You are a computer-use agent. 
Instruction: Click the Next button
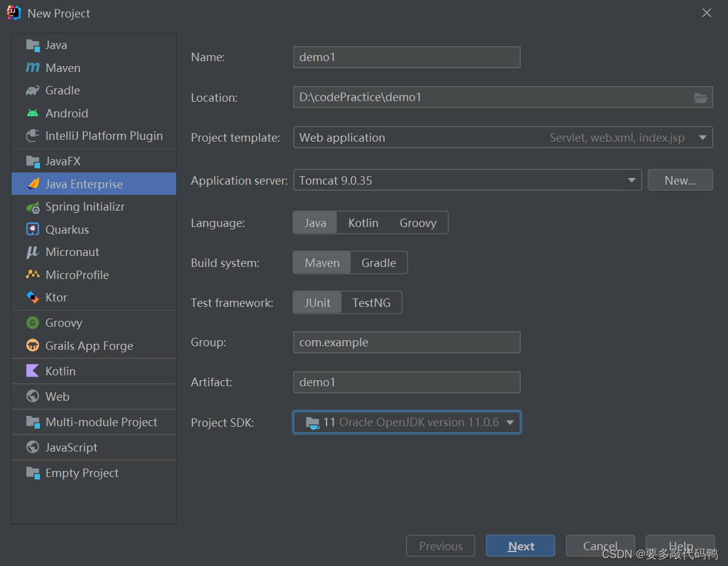(x=520, y=546)
